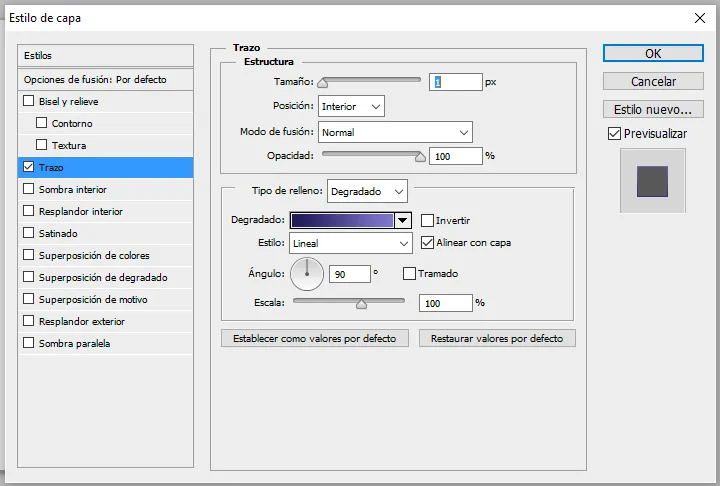Image resolution: width=720 pixels, height=486 pixels.
Task: Check the Satinado effect box
Action: pos(28,233)
